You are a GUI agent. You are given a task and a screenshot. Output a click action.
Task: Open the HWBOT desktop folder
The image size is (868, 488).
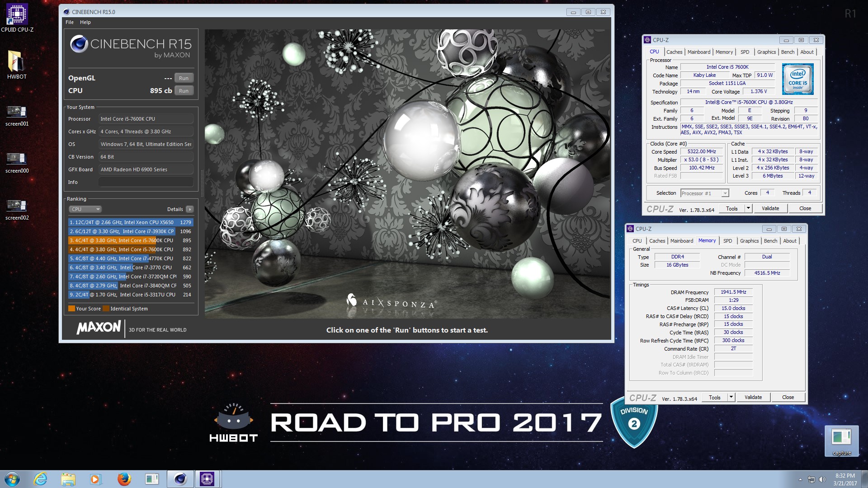tap(17, 65)
